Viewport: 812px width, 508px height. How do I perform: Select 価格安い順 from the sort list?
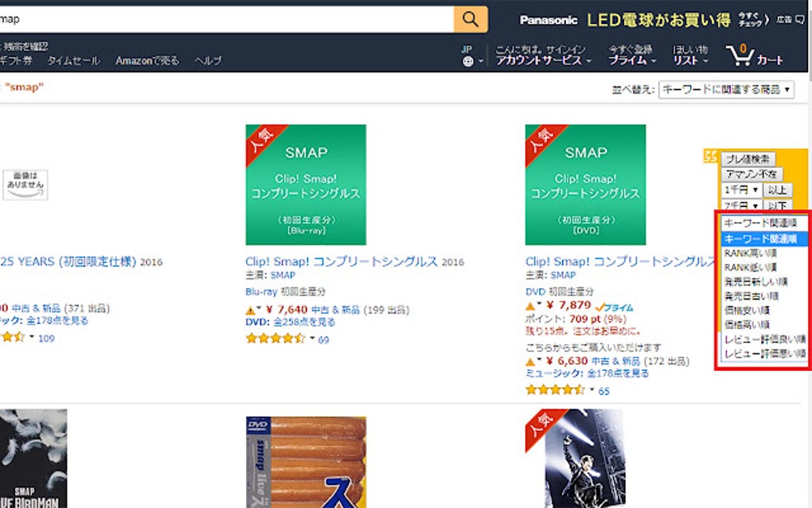click(764, 311)
